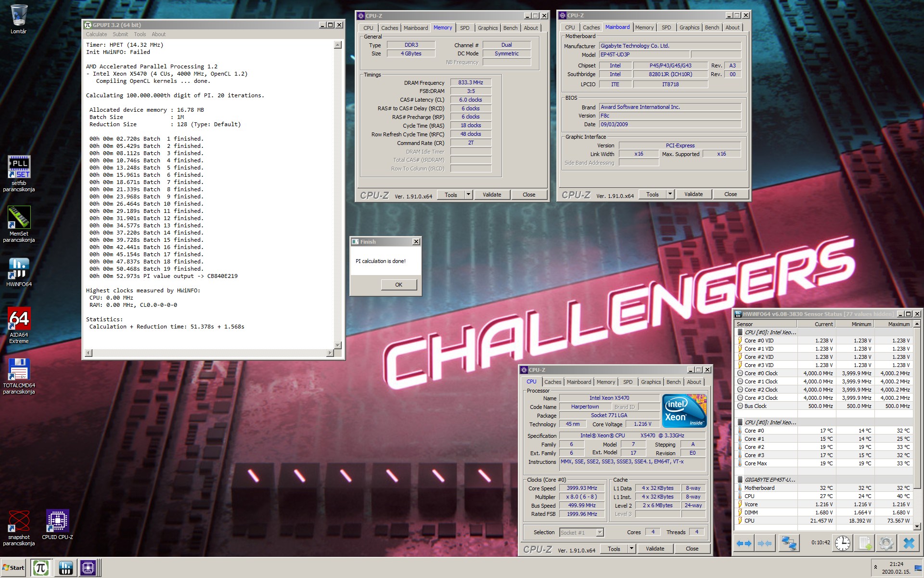
Task: Open the Socket #1 selection dropdown
Action: pyautogui.click(x=600, y=532)
